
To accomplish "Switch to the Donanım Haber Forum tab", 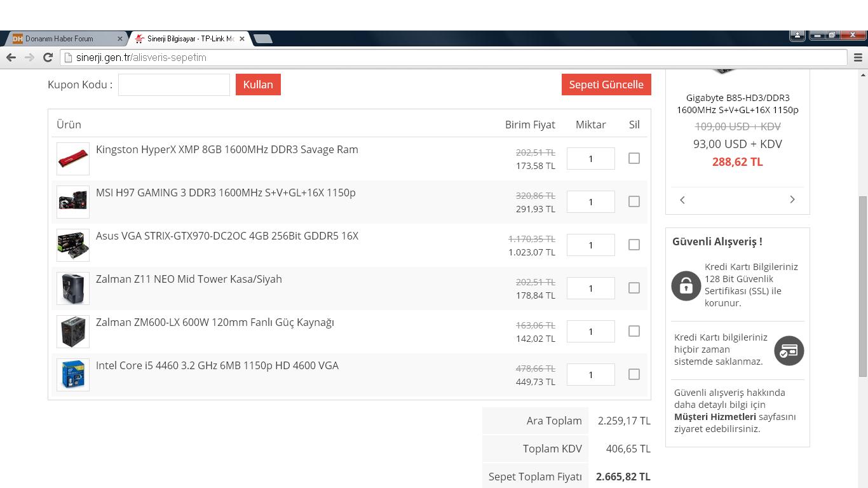I will pos(65,39).
